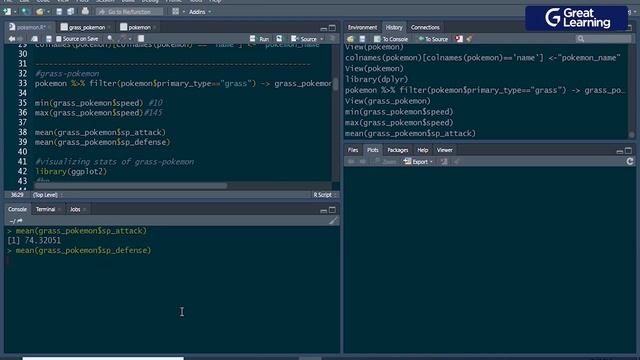640x360 pixels.
Task: Switch to the Console tab
Action: (17, 209)
